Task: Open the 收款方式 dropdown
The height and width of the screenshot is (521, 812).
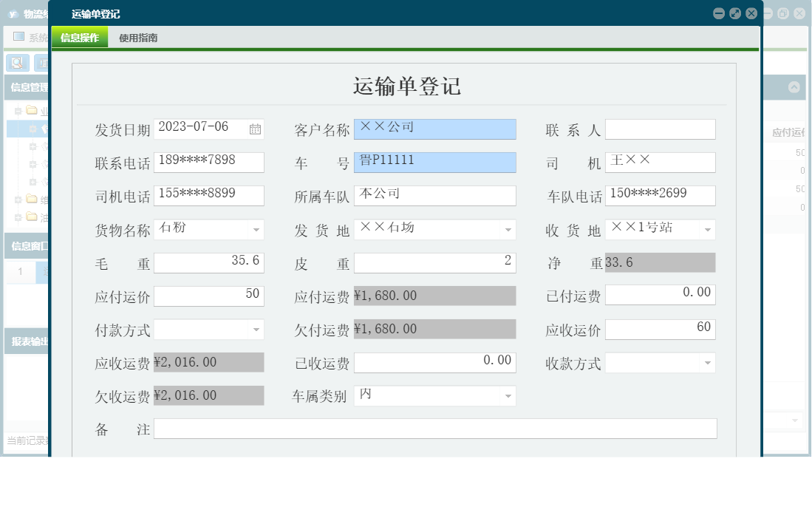Action: (x=706, y=362)
